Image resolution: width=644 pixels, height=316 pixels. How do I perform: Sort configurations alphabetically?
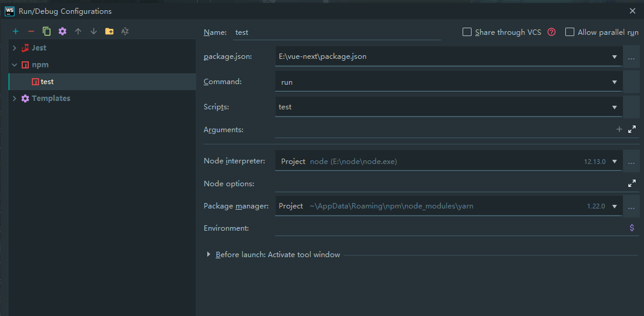tap(125, 31)
